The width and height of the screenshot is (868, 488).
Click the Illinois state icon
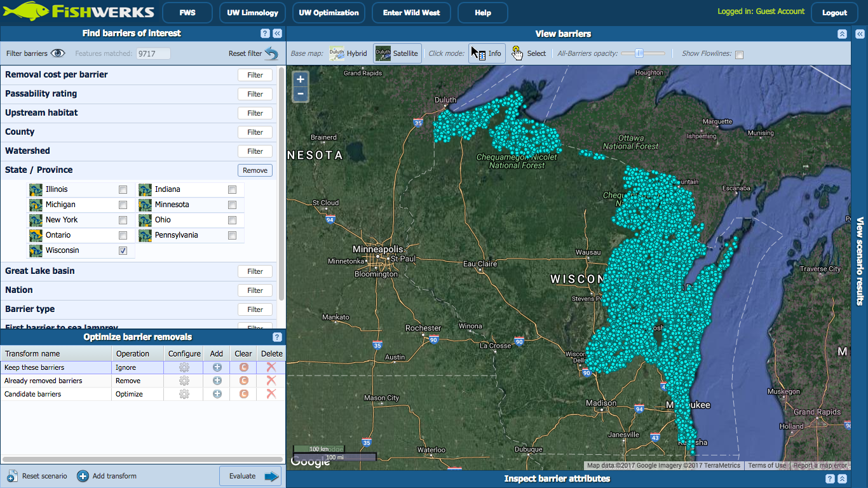(x=36, y=189)
